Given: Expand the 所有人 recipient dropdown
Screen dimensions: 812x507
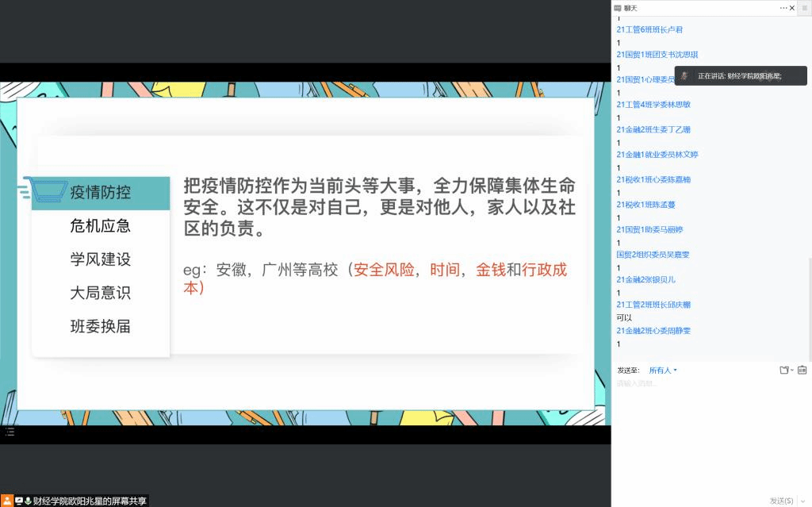Looking at the screenshot, I should tap(663, 371).
